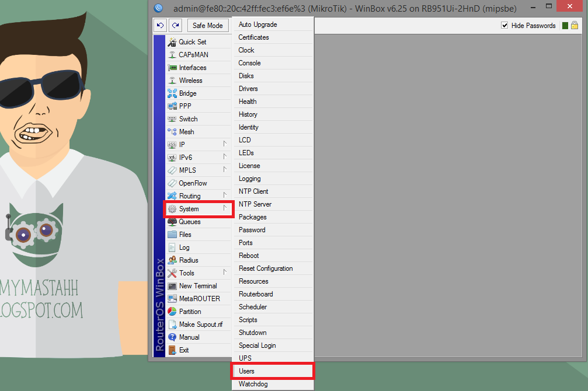This screenshot has height=391, width=588.
Task: Select Auto Upgrade entry
Action: pyautogui.click(x=273, y=25)
